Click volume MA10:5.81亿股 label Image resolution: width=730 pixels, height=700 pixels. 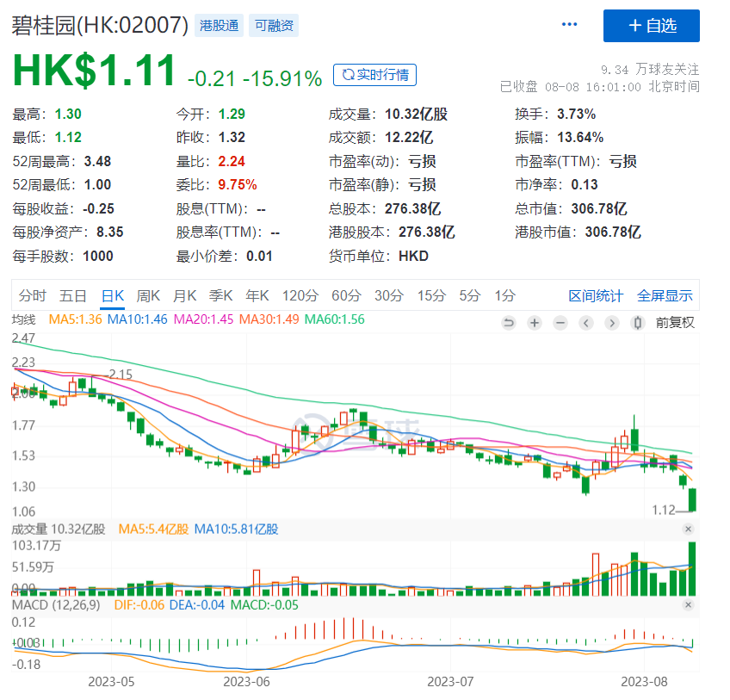(x=236, y=529)
